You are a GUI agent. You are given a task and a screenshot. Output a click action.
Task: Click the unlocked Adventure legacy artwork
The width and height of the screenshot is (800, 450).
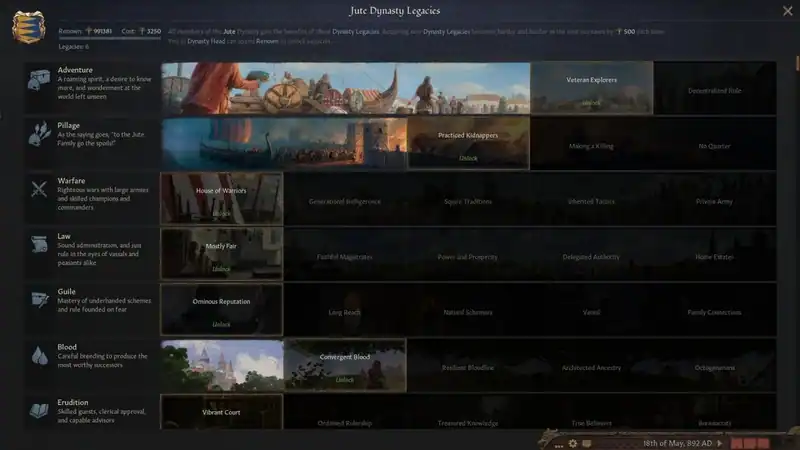pyautogui.click(x=345, y=88)
